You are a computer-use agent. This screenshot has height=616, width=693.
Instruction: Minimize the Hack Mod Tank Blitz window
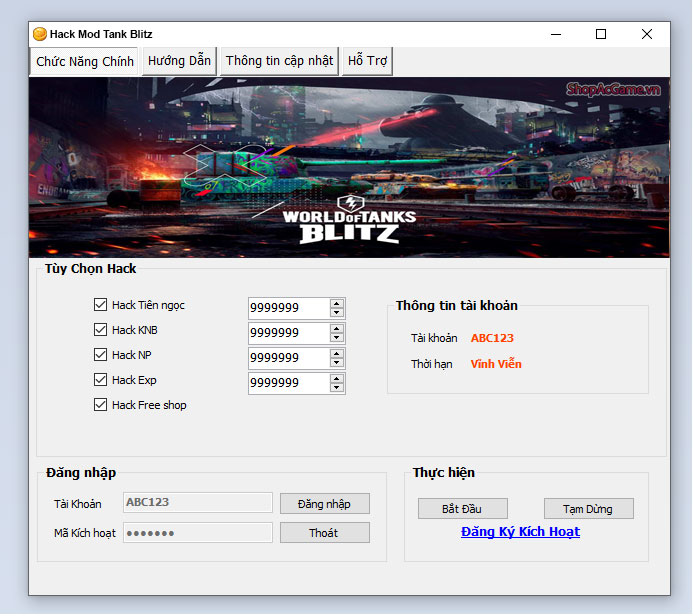click(x=556, y=34)
